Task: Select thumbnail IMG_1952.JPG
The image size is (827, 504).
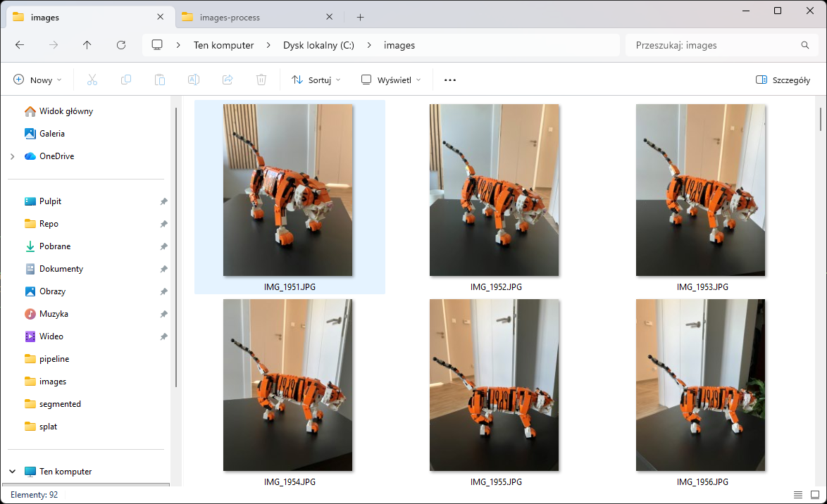Action: pyautogui.click(x=495, y=190)
